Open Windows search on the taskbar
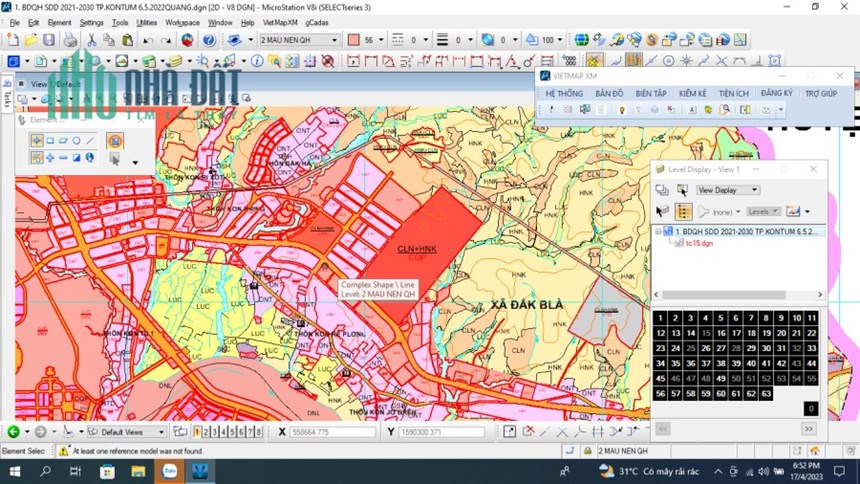Screen dimensions: 860x484 tap(46, 471)
